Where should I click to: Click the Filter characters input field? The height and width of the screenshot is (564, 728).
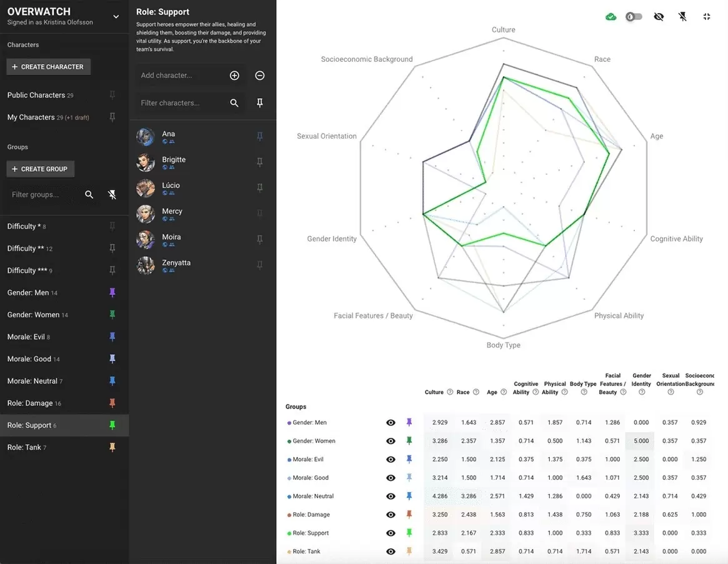[181, 103]
